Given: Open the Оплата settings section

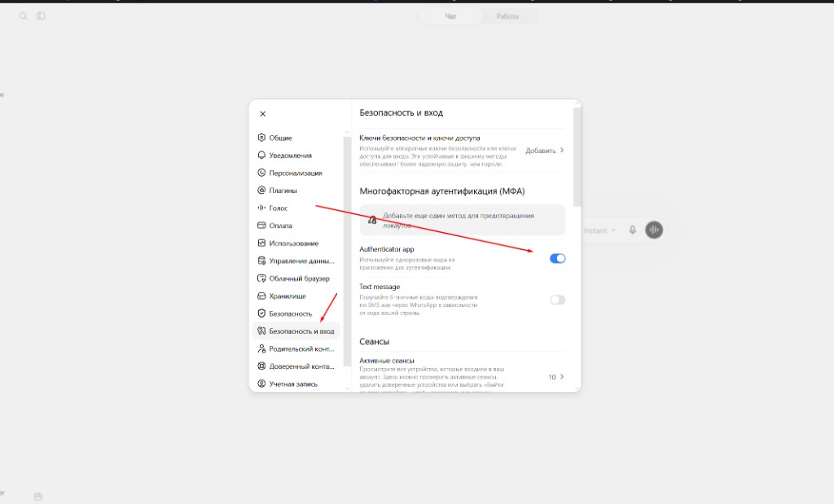Looking at the screenshot, I should [296, 226].
